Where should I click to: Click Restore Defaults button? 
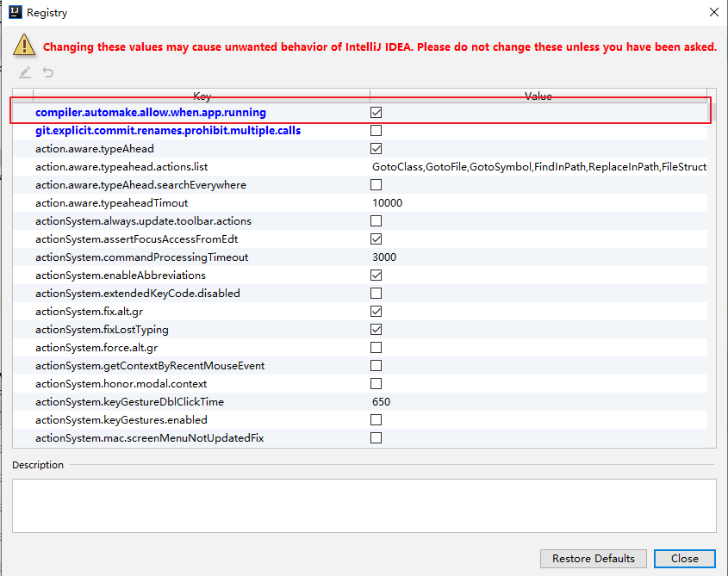[x=594, y=559]
